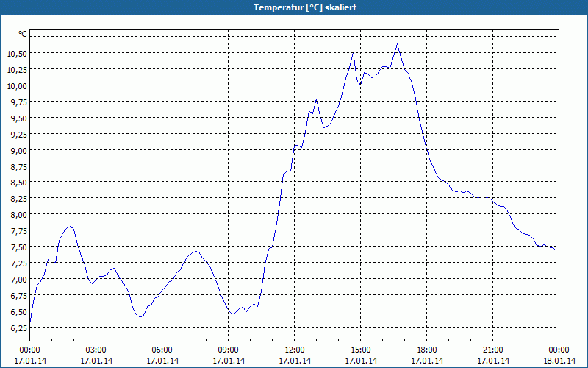This screenshot has width=588, height=368.
Task: Click the 17.01.14 date under 12:00
Action: (x=295, y=361)
